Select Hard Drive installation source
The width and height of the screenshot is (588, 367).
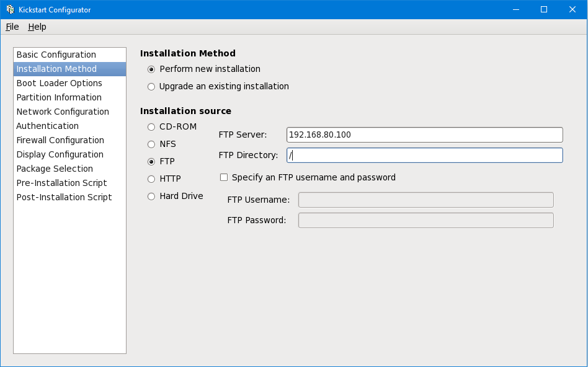(x=151, y=197)
